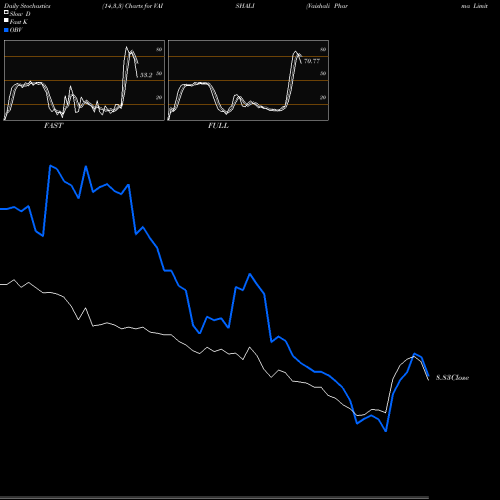Screen dimensions: 500x500
Task: Click the 8.83 Close price label
Action: coord(452,377)
